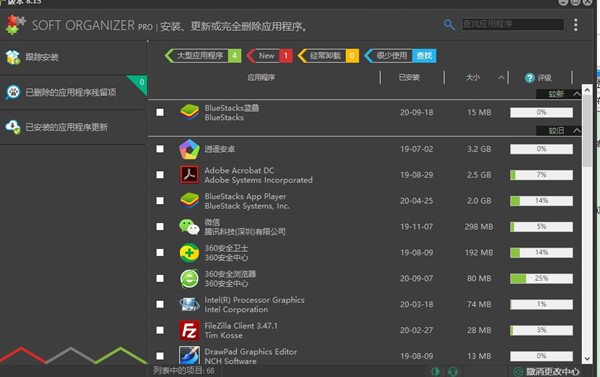600x377 pixels.
Task: Click the question mark rating help icon
Action: pyautogui.click(x=529, y=78)
